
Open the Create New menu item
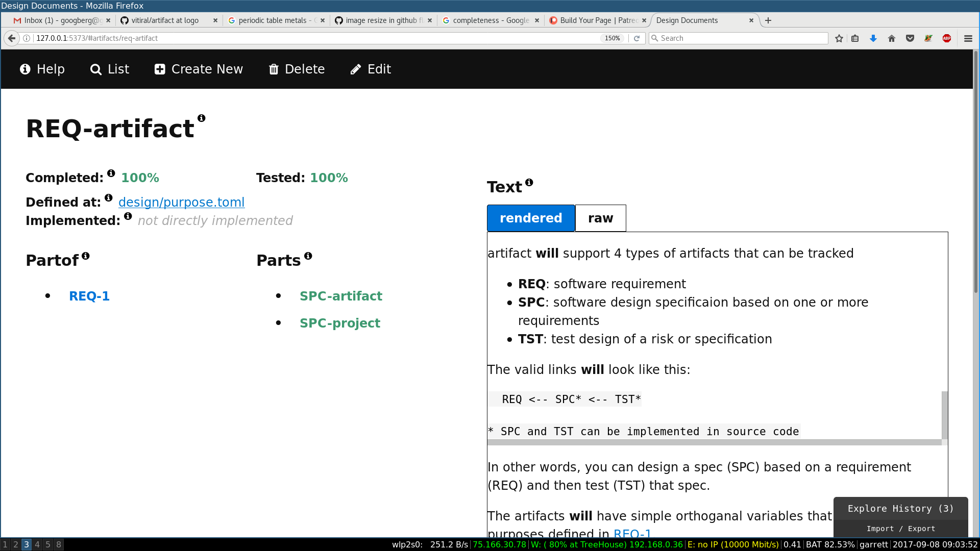(199, 69)
